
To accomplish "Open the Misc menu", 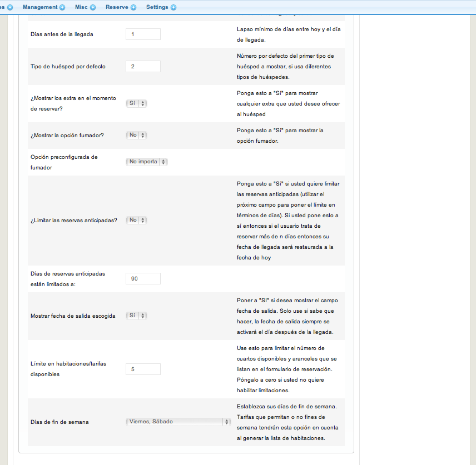I will pos(85,7).
